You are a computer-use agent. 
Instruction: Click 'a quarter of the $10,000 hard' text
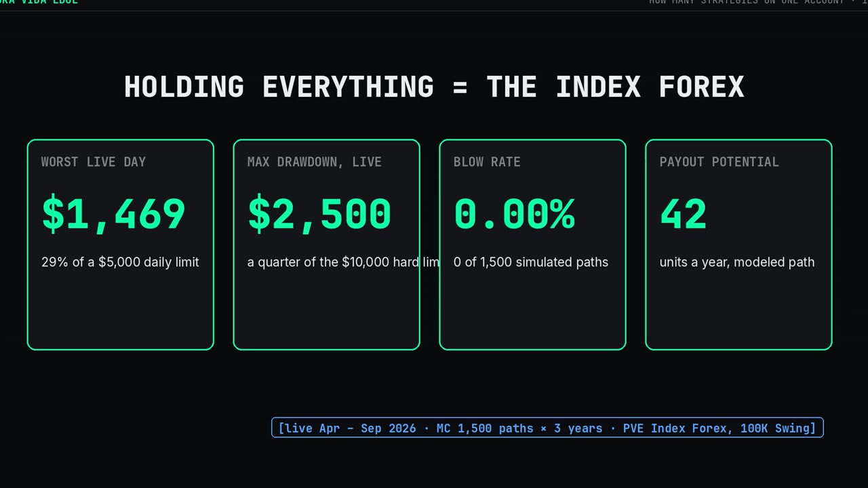[334, 262]
